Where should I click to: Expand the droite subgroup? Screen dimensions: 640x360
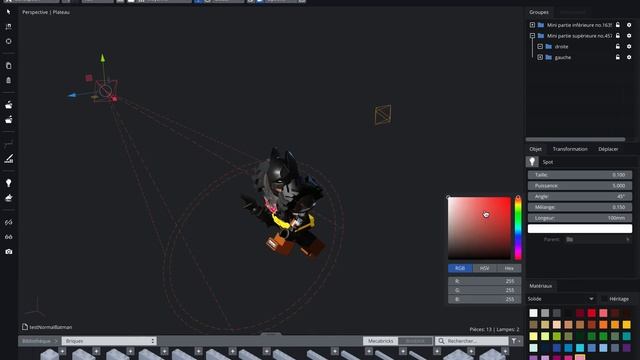pyautogui.click(x=540, y=47)
